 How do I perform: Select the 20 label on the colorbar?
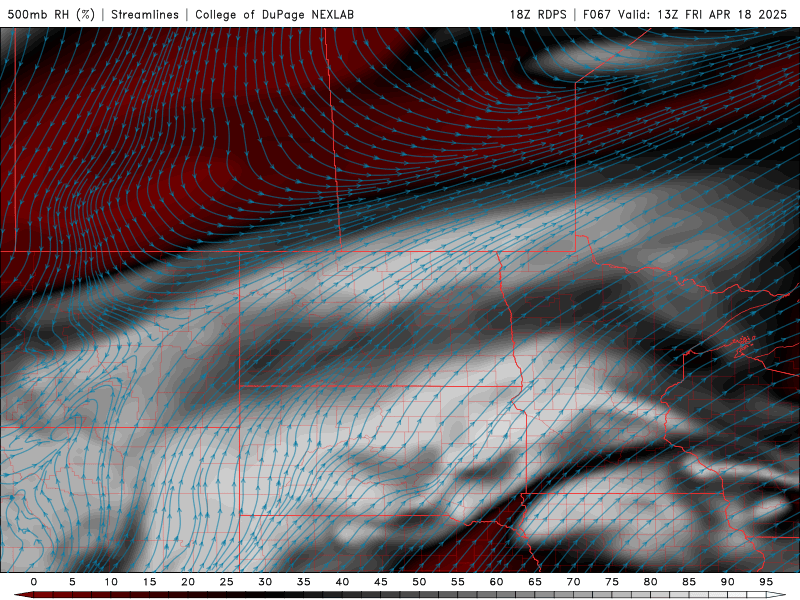[188, 582]
